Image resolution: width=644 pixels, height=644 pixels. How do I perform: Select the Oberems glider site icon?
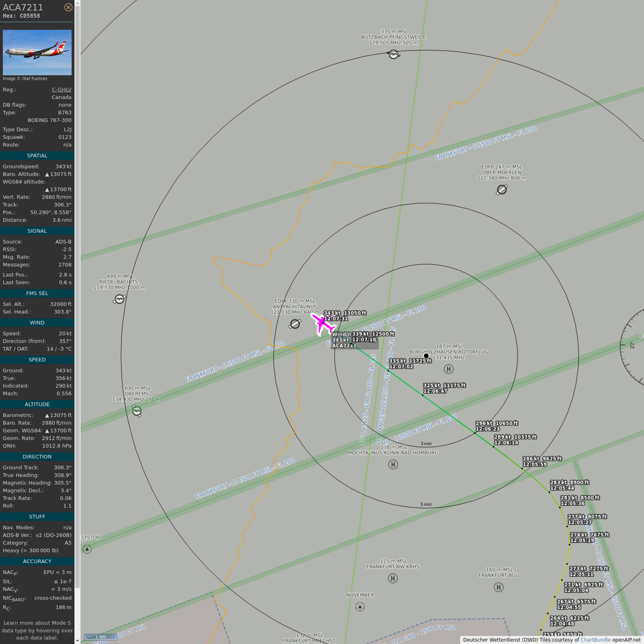click(x=137, y=411)
